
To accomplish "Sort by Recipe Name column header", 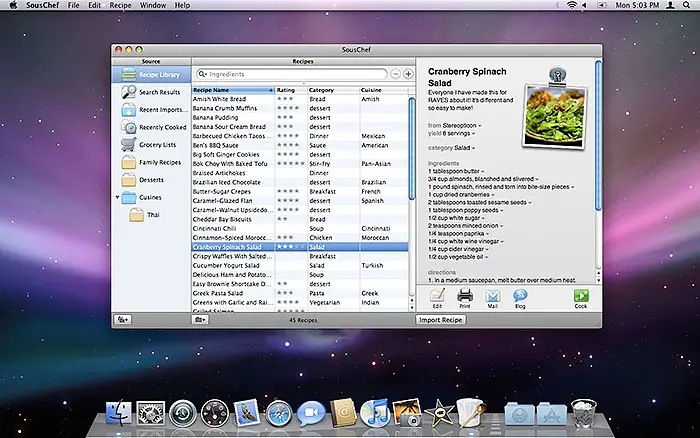I will tap(233, 90).
